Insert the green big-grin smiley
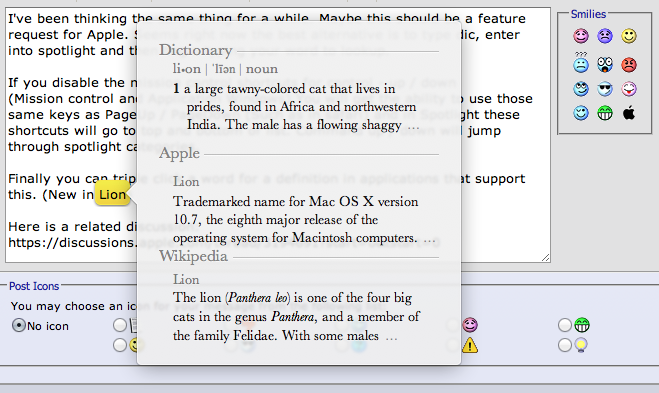Viewport: 659px width, 393px height. click(605, 113)
